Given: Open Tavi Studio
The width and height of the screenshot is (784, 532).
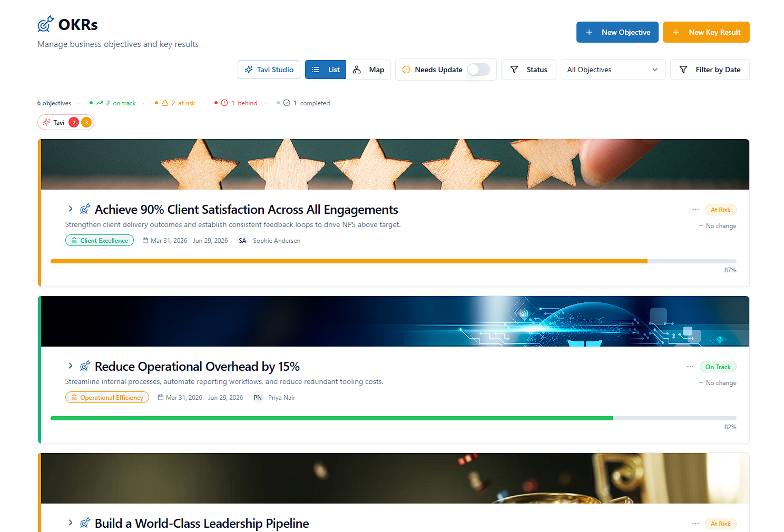Looking at the screenshot, I should 269,70.
